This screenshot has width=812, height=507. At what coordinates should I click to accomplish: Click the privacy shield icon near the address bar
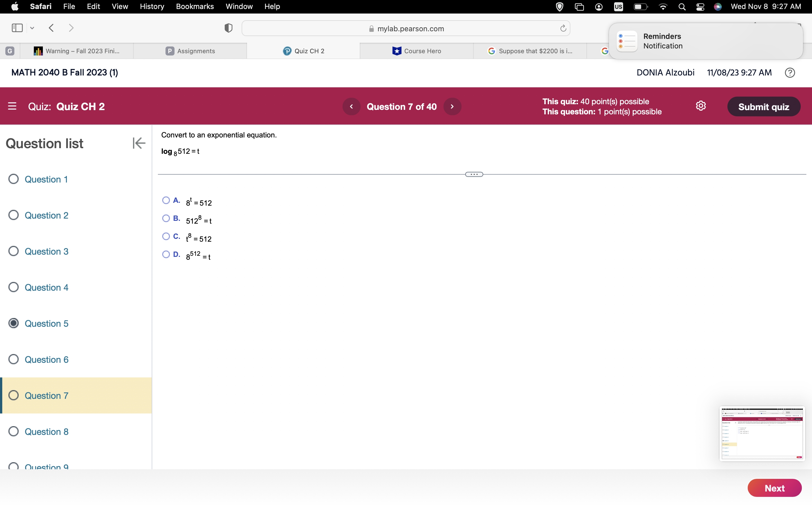[x=228, y=28]
